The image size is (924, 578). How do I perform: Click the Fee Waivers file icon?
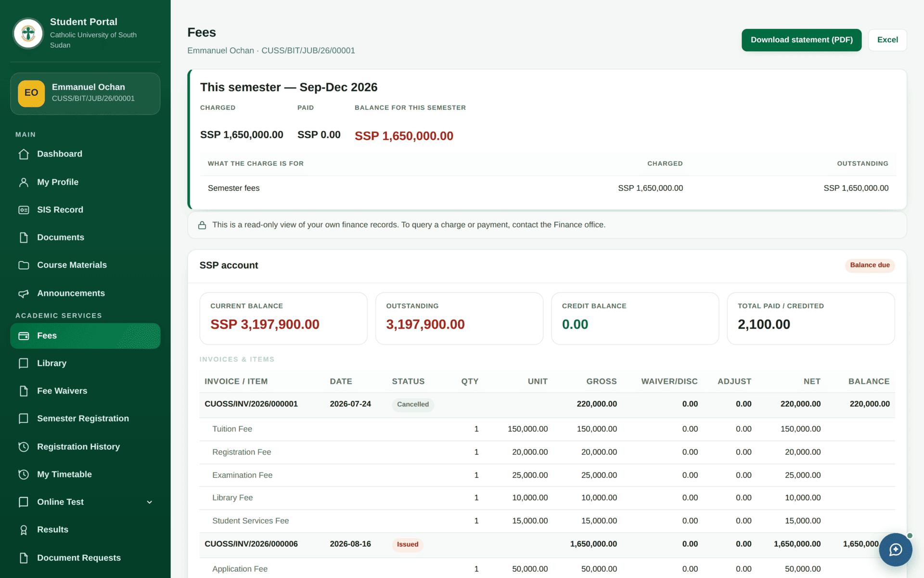point(24,391)
